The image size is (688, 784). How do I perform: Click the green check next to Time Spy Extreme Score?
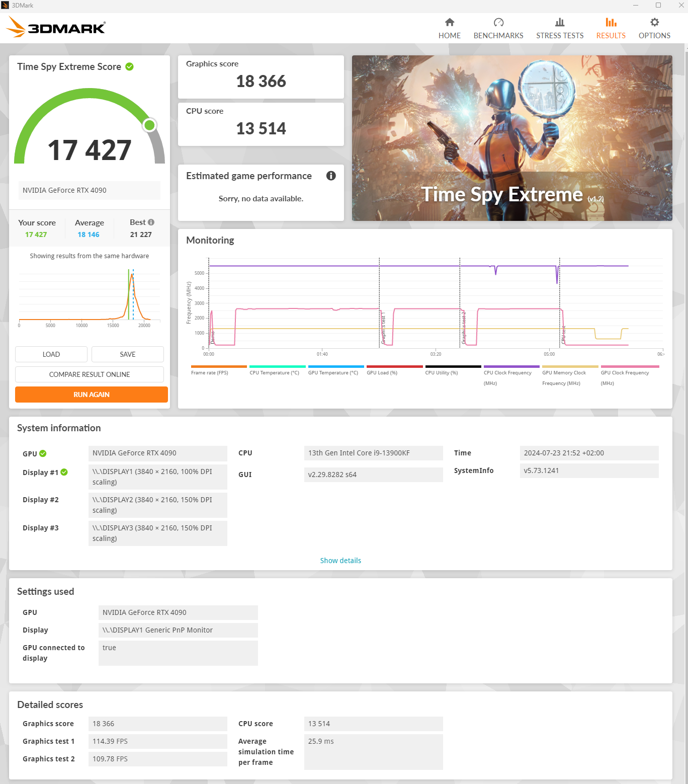pyautogui.click(x=129, y=66)
